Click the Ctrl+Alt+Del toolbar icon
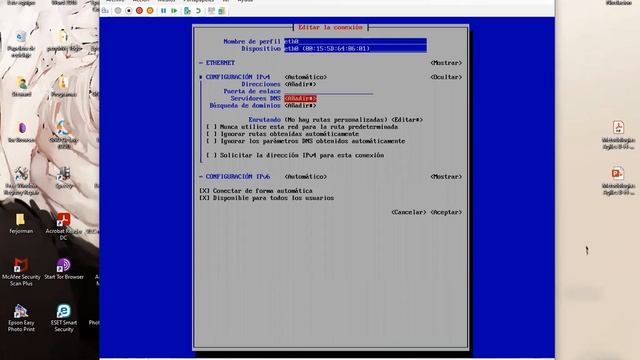 105,11
